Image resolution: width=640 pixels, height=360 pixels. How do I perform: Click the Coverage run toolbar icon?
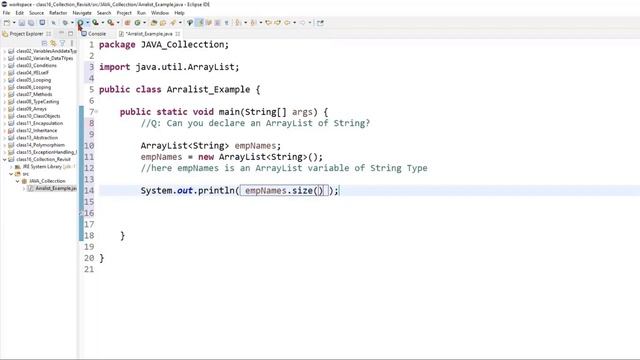pyautogui.click(x=95, y=23)
